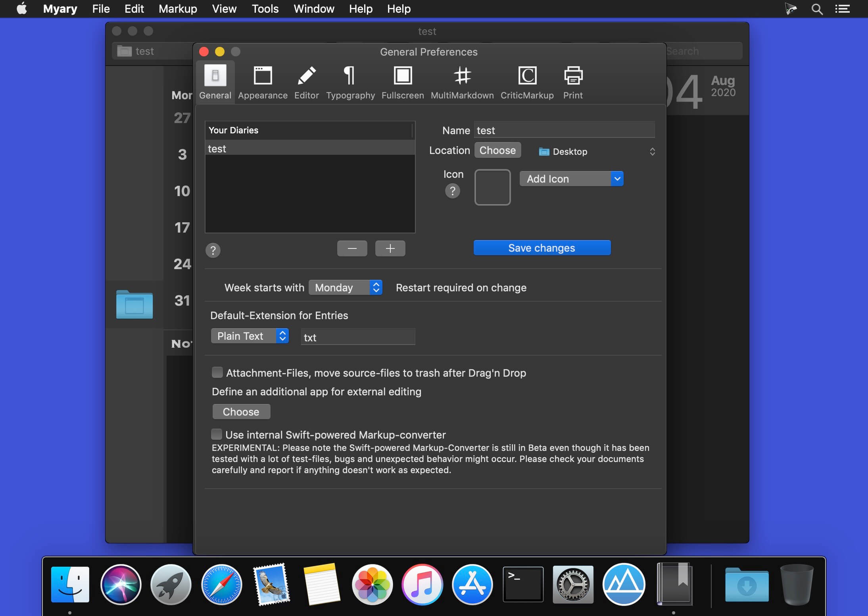Screen dimensions: 868x616
Task: Click Choose button for external editing app
Action: tap(241, 412)
